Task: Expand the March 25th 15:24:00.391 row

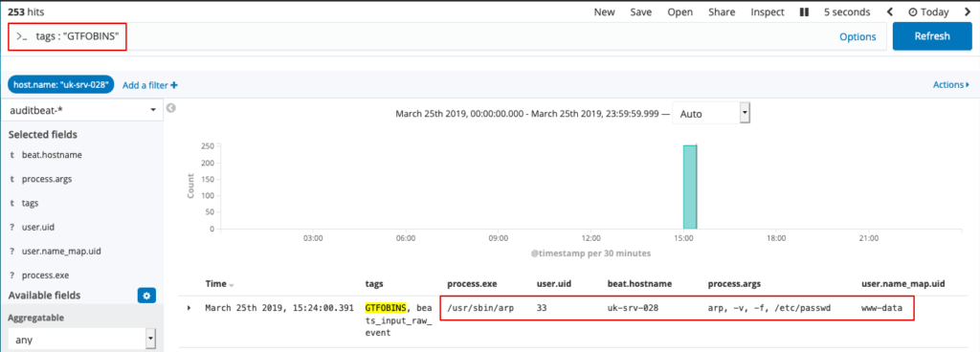Action: point(189,308)
